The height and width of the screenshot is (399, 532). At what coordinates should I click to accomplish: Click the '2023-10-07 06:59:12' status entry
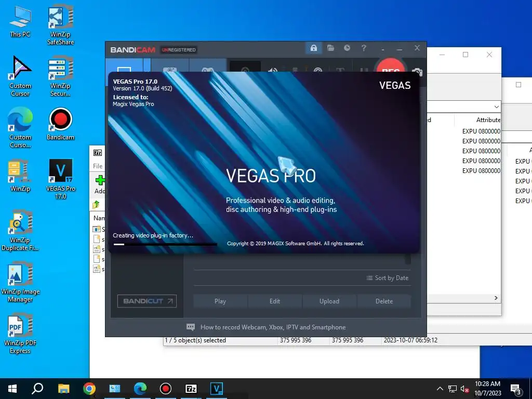(410, 340)
